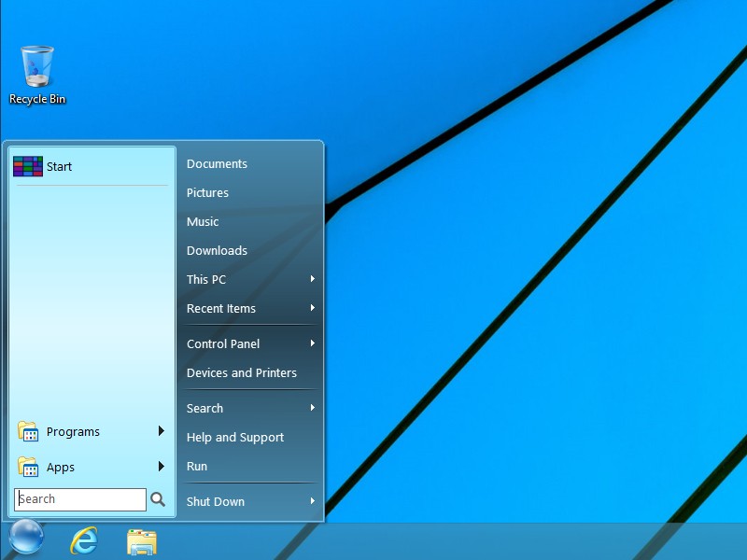Launch the Run dialog
The height and width of the screenshot is (560, 747).
pyautogui.click(x=196, y=466)
